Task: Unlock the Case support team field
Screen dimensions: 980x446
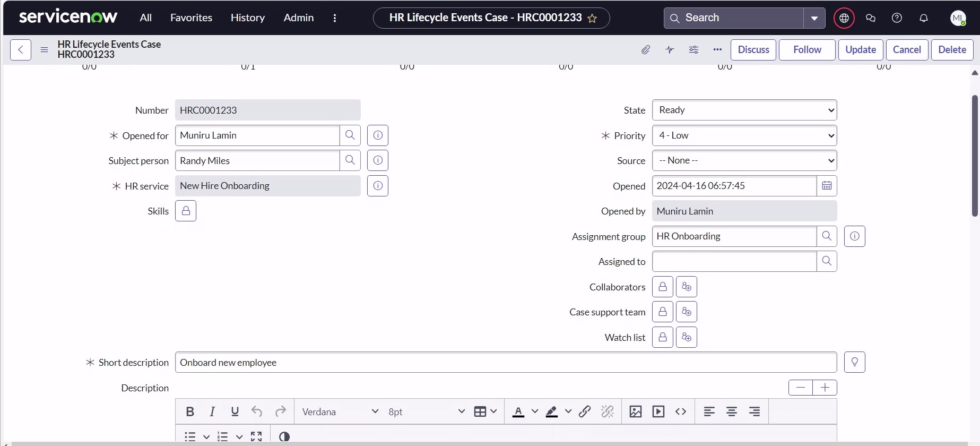Action: pyautogui.click(x=663, y=312)
